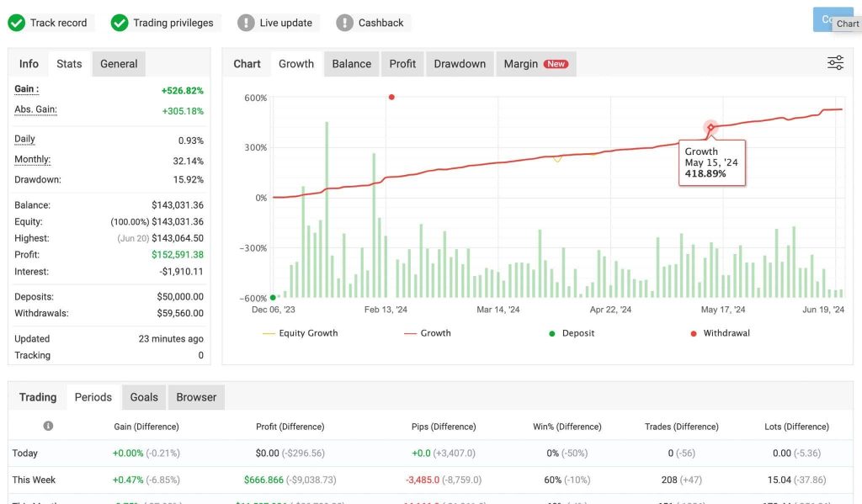This screenshot has height=504, width=862.
Task: Select the Trading tab label
Action: (x=38, y=397)
